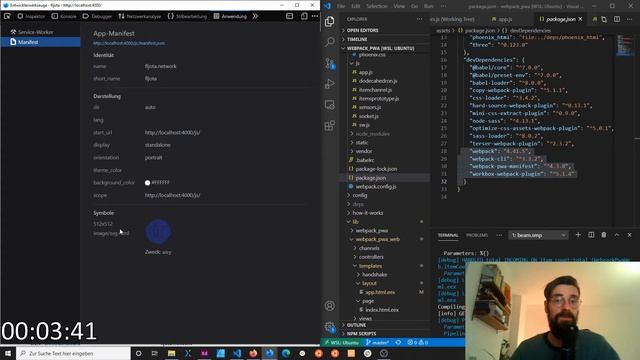Expand the node_modules folder
The height and width of the screenshot is (360, 640).
pyautogui.click(x=372, y=134)
